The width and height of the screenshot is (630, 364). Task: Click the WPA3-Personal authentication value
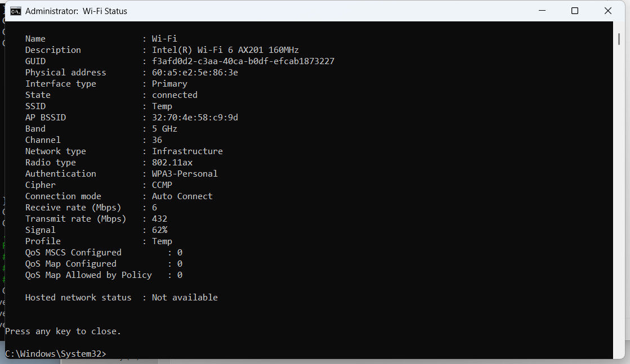coord(185,174)
